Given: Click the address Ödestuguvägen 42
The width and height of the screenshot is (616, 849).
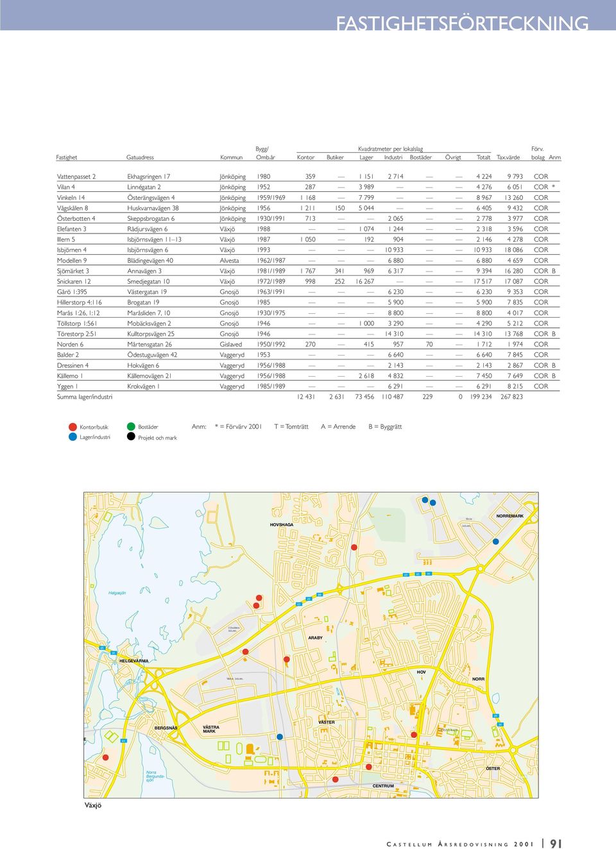Looking at the screenshot, I should pos(152,355).
